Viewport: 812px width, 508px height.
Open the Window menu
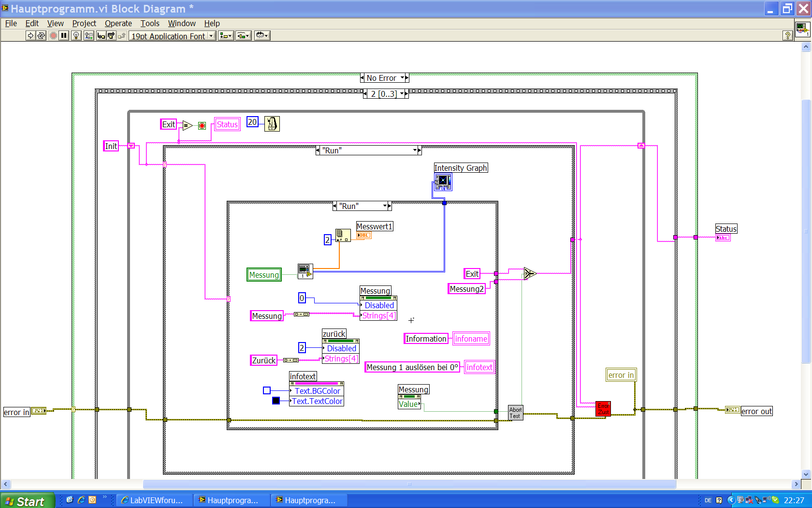point(182,23)
